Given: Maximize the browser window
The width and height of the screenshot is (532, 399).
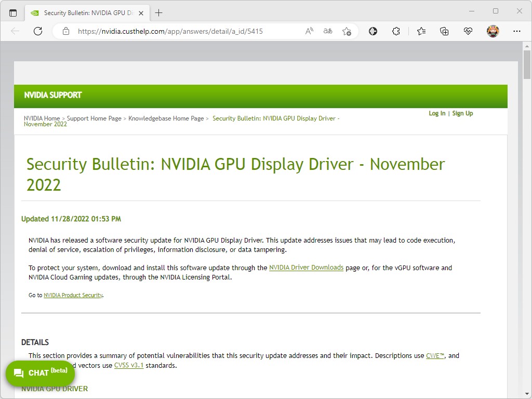Looking at the screenshot, I should tap(495, 11).
